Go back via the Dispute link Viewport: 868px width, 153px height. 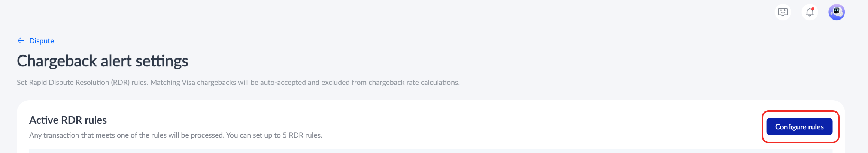tap(42, 41)
